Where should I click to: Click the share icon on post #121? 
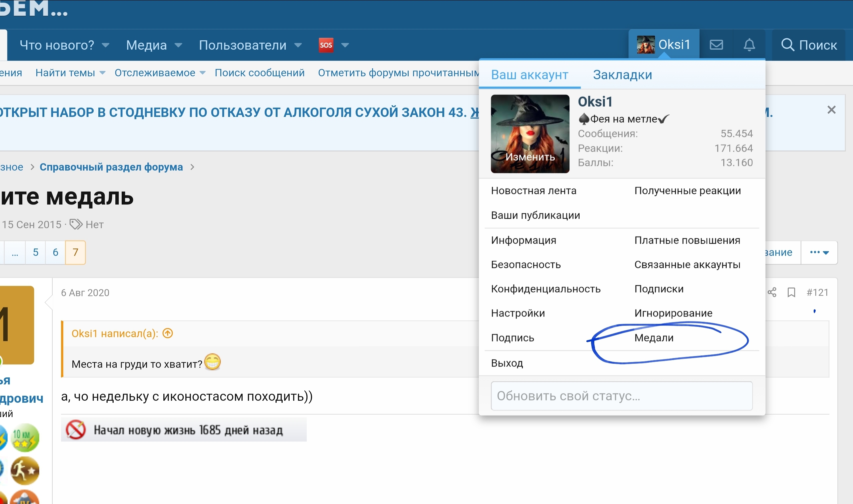(x=771, y=292)
